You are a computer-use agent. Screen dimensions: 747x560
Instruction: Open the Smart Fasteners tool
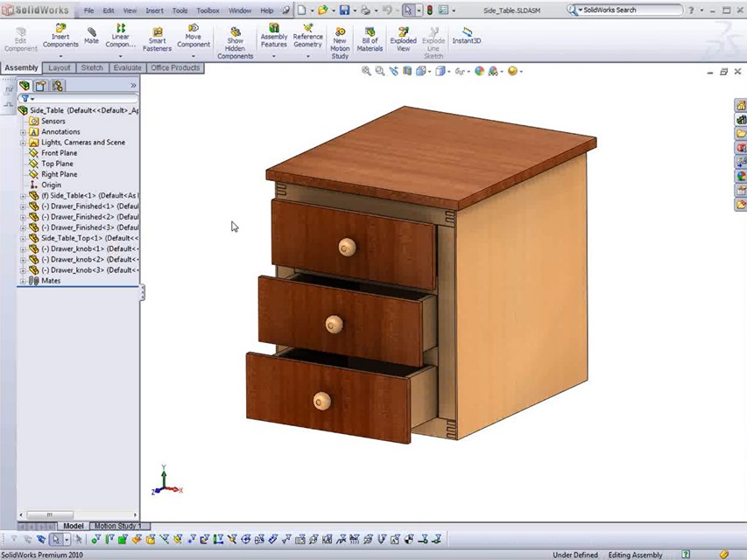(157, 38)
